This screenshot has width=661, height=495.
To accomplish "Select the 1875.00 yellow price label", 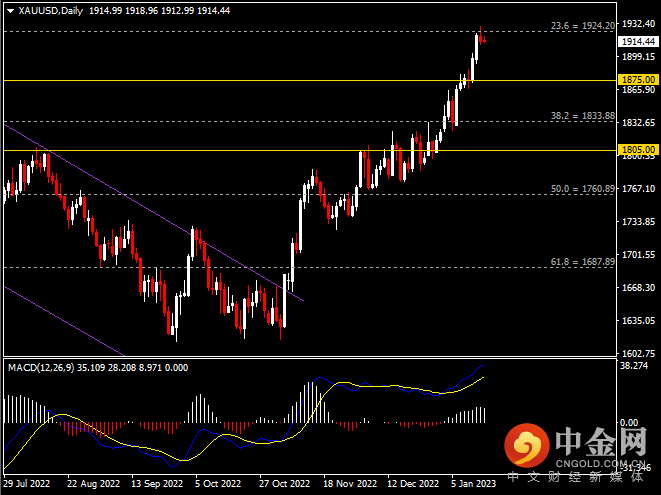I will click(637, 79).
